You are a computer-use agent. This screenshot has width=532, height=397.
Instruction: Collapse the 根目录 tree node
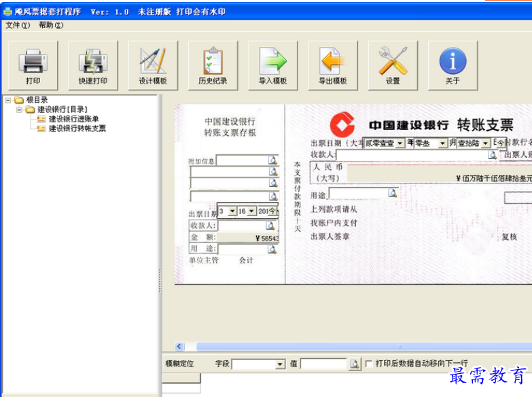tap(7, 100)
